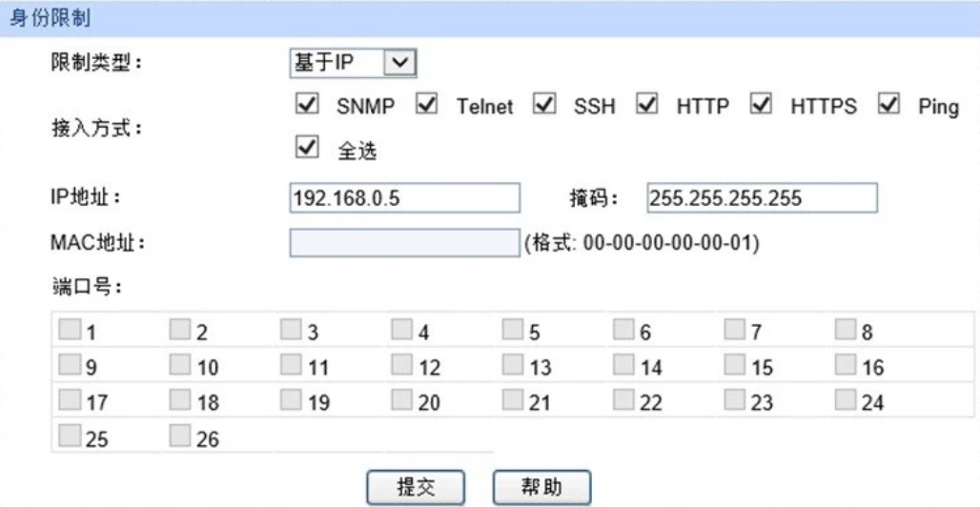Toggle the 全选 select-all checkbox
Screen dimensions: 980x507
[306, 148]
